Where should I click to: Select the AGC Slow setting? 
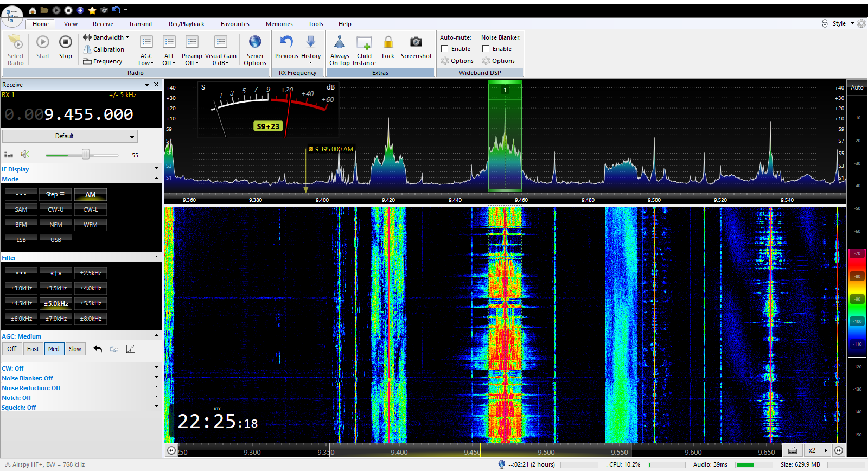tap(75, 349)
